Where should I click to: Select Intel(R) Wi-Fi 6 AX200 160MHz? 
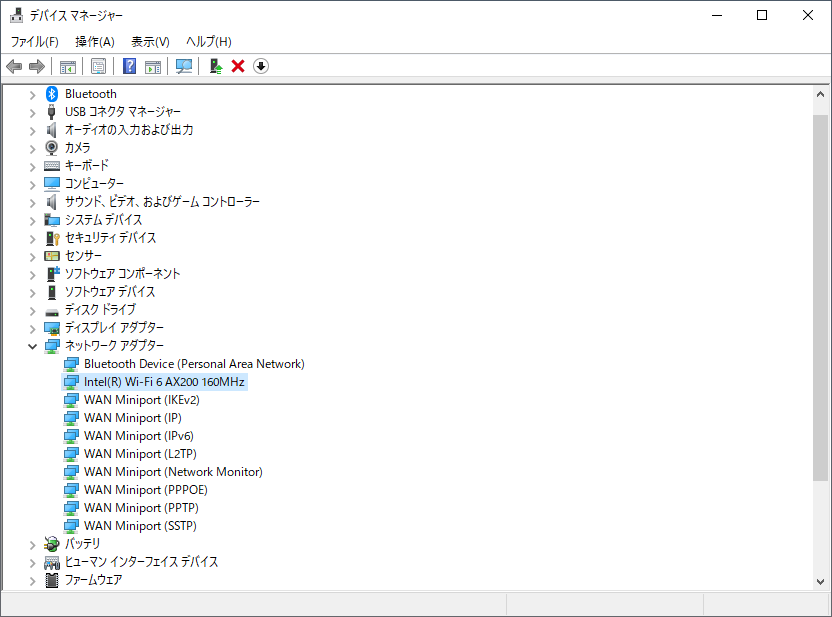pyautogui.click(x=164, y=382)
